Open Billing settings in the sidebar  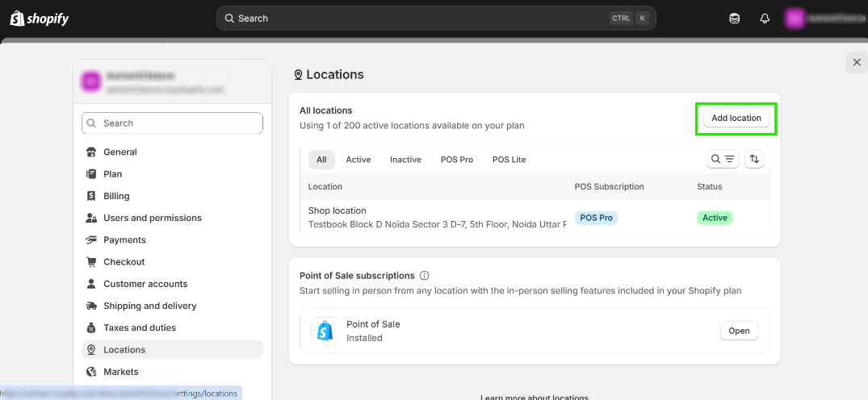[x=116, y=196]
